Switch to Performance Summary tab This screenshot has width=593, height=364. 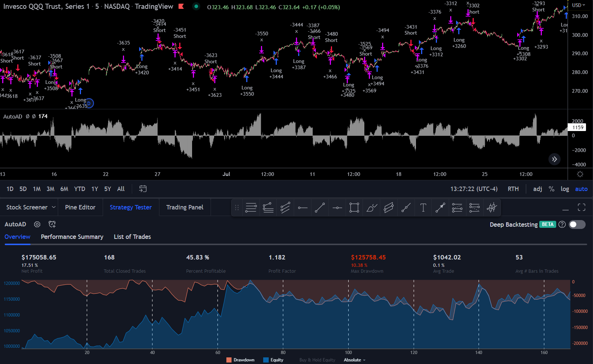pos(72,237)
